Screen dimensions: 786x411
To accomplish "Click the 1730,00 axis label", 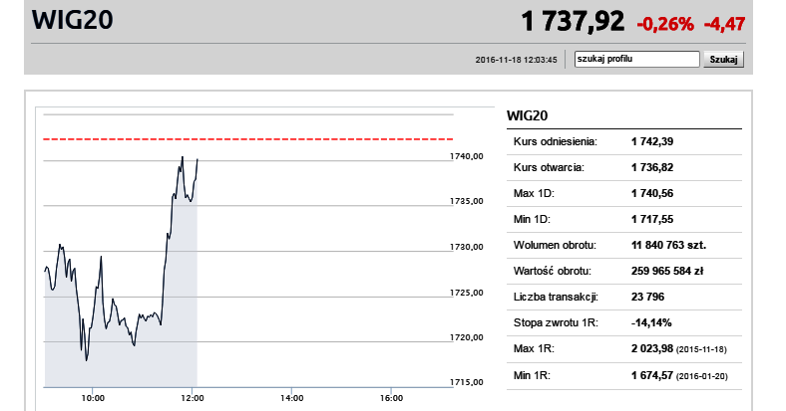I will pos(467,247).
